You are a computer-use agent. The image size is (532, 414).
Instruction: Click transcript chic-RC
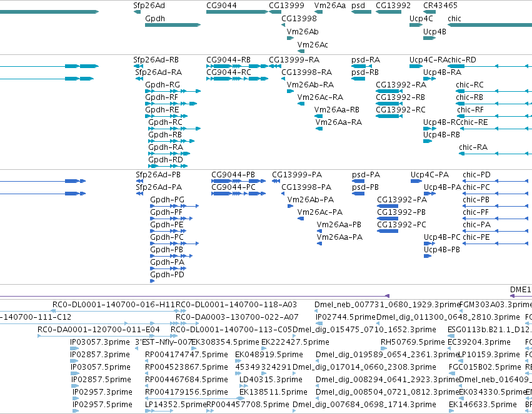pos(469,85)
